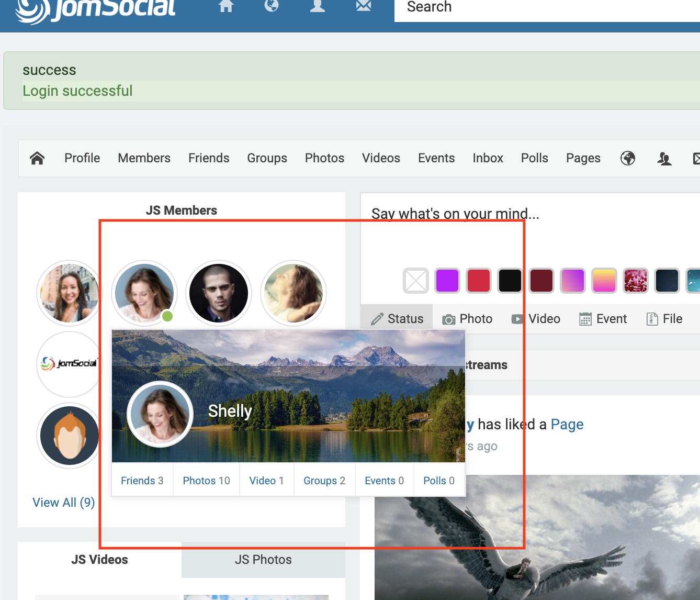Image resolution: width=700 pixels, height=600 pixels.
Task: Select the File attachment post option
Action: [x=664, y=319]
